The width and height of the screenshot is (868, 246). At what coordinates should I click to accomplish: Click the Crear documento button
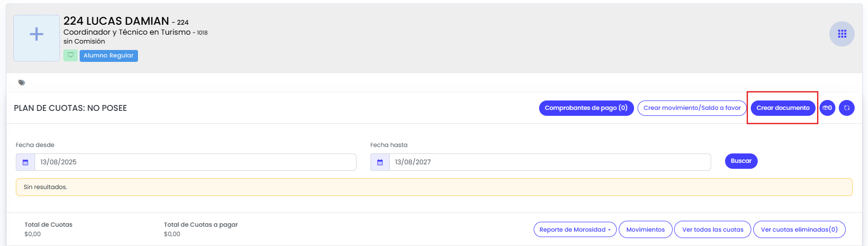click(x=783, y=108)
